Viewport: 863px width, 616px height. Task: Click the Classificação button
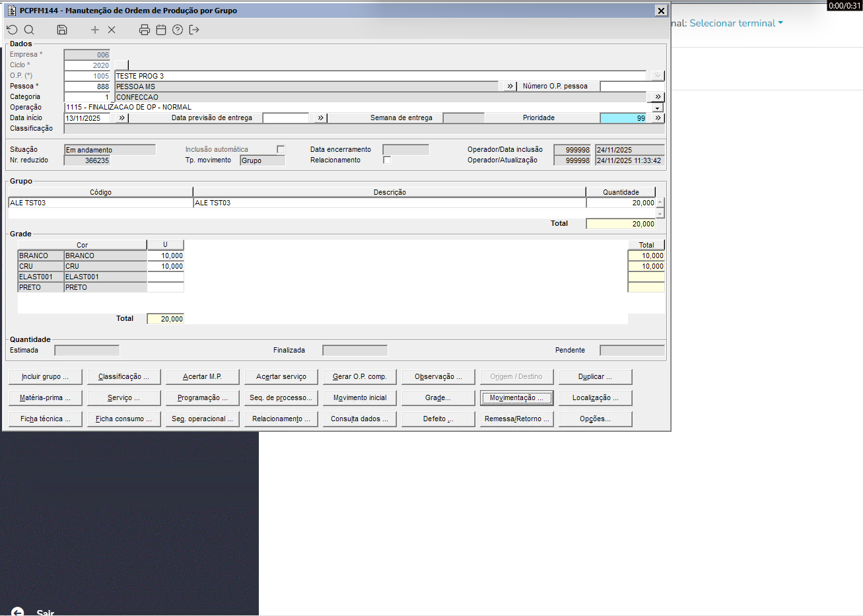tap(123, 376)
